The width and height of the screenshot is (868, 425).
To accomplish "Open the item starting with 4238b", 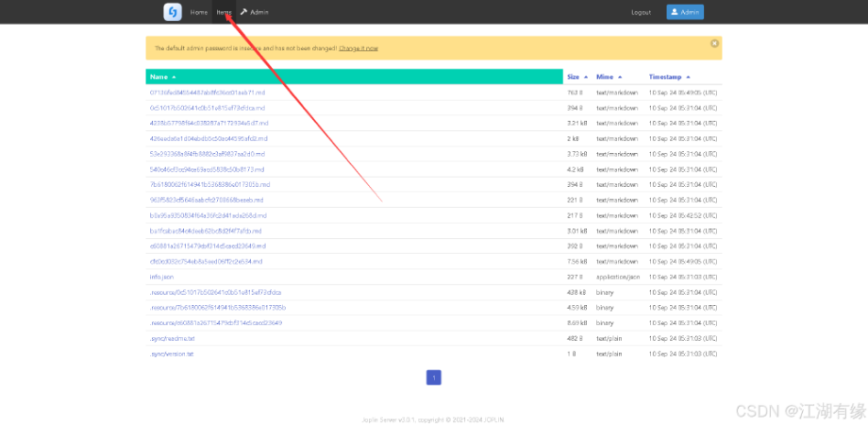I will click(x=209, y=123).
